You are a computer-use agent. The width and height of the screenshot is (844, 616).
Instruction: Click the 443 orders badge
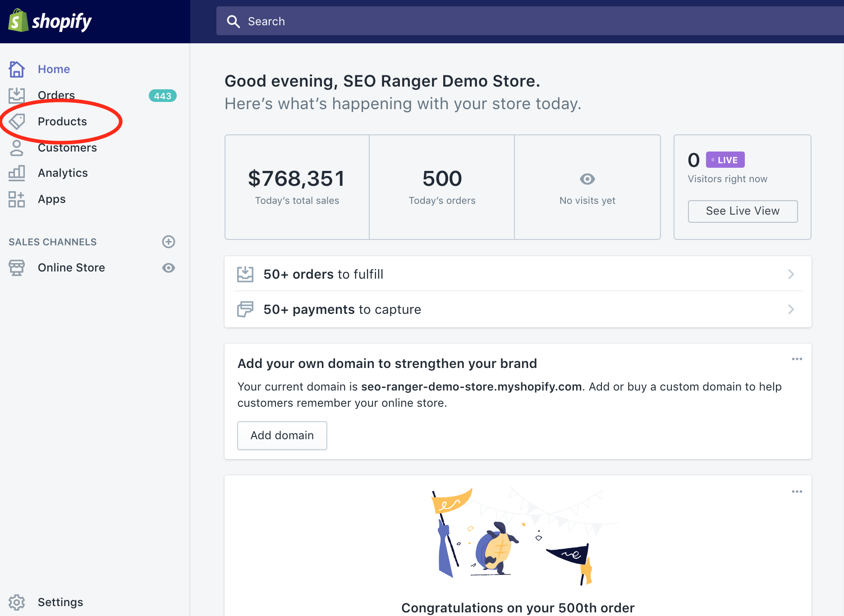point(162,96)
